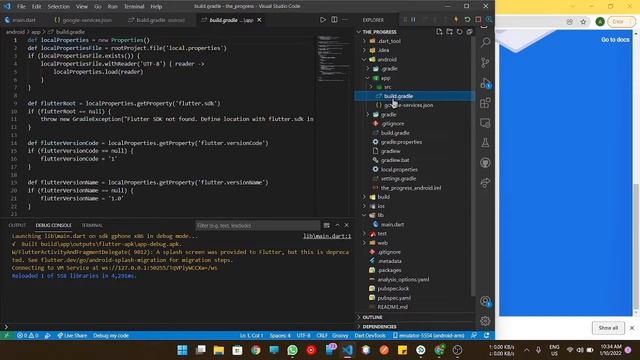The image size is (640, 360).
Task: Click the lib\main.dart:1 link in console
Action: click(327, 236)
